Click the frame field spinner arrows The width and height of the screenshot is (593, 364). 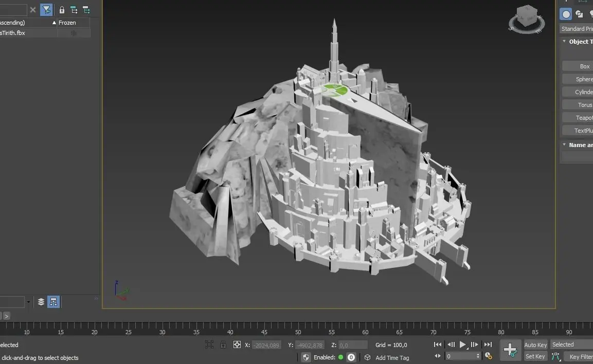(478, 356)
